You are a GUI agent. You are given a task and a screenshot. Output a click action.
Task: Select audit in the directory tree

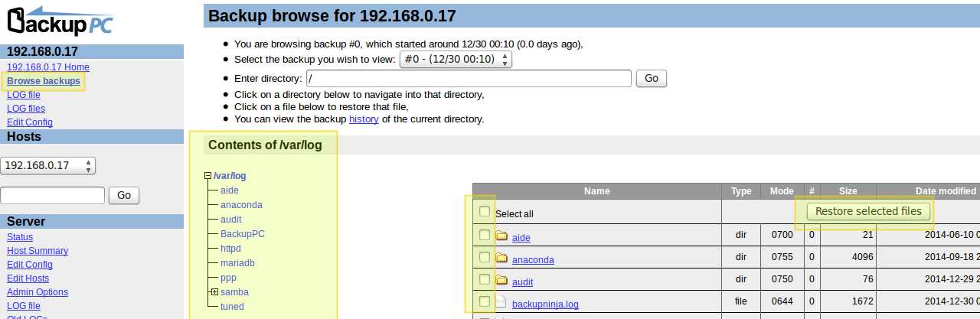(231, 220)
